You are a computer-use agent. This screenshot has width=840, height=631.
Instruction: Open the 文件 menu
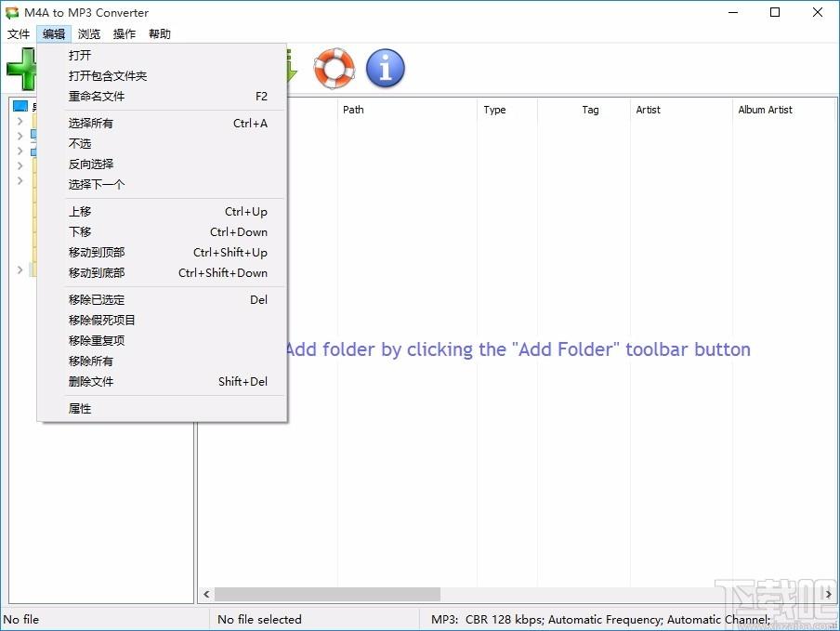click(x=19, y=33)
